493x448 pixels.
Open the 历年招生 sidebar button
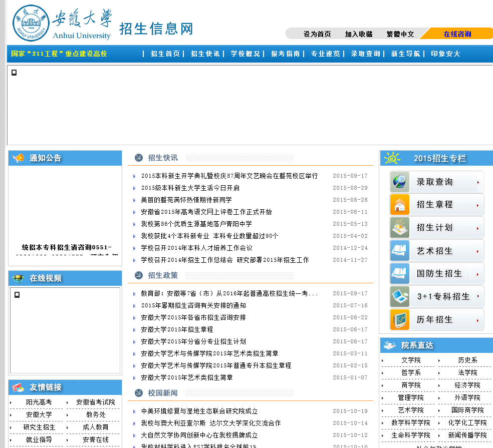(x=437, y=319)
